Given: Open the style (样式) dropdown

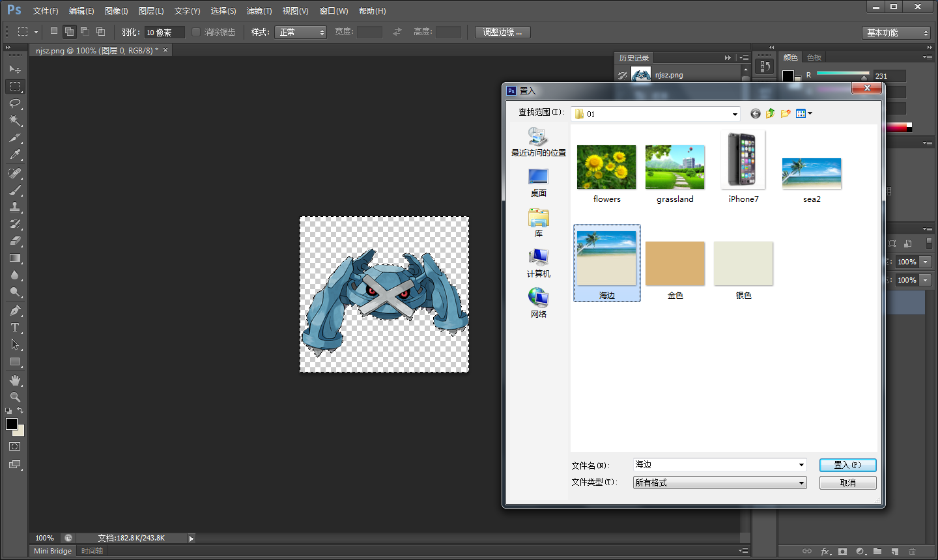Looking at the screenshot, I should [x=300, y=32].
